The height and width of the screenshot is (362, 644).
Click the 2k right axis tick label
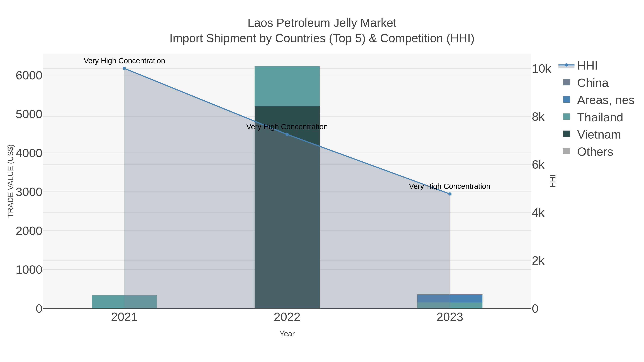[538, 261]
